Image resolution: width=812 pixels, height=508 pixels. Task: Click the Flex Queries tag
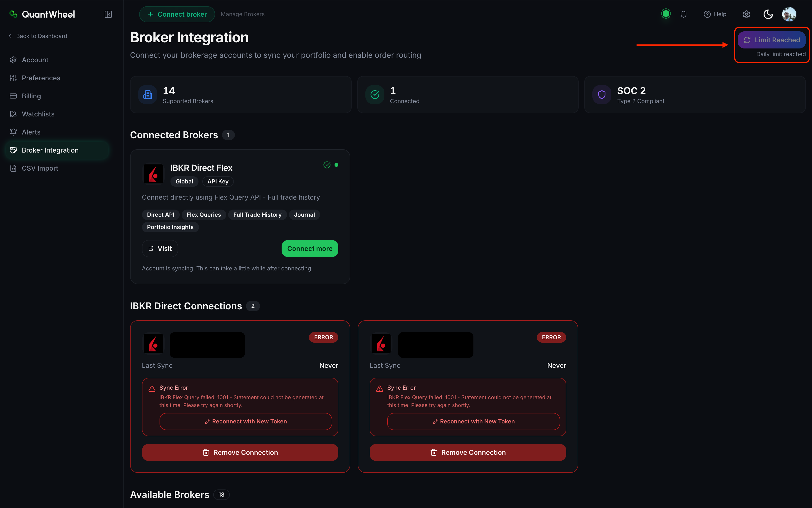click(204, 215)
